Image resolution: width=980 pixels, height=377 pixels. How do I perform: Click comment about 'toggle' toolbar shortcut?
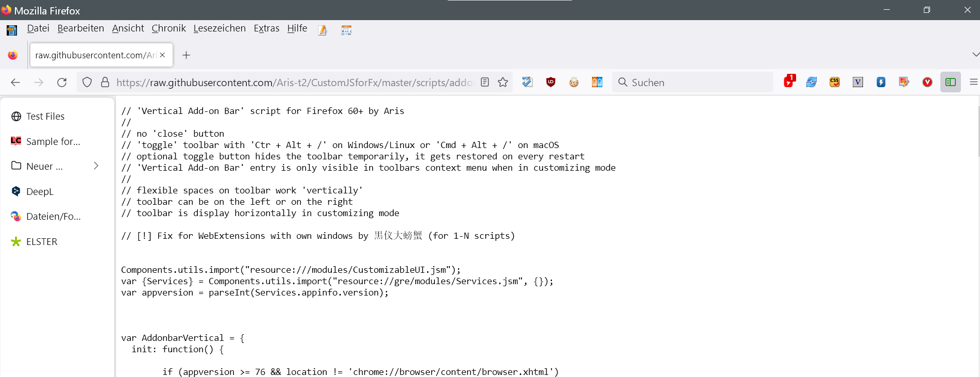click(x=340, y=145)
